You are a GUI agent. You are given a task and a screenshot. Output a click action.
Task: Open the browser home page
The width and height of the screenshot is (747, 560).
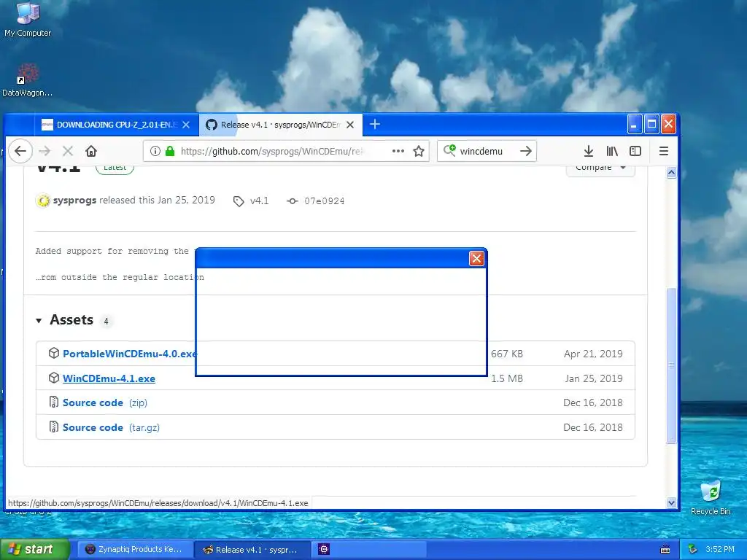(x=91, y=152)
